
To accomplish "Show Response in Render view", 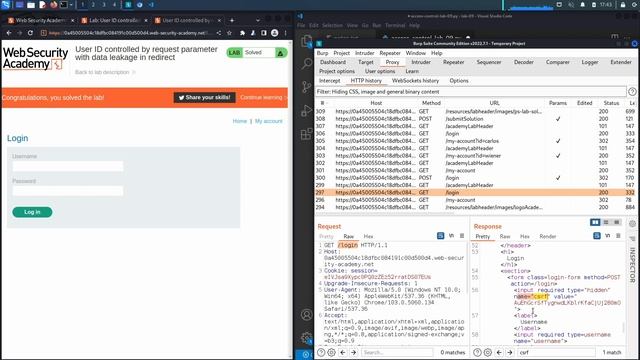I will tap(548, 236).
